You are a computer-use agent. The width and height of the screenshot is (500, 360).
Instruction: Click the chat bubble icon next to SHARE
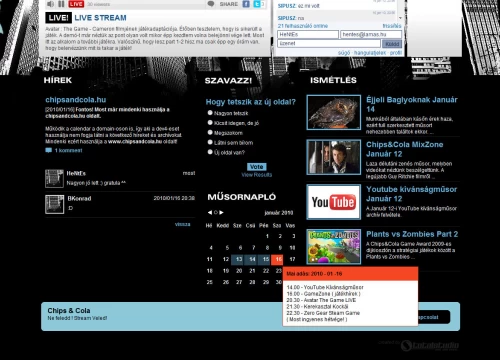point(211,4)
